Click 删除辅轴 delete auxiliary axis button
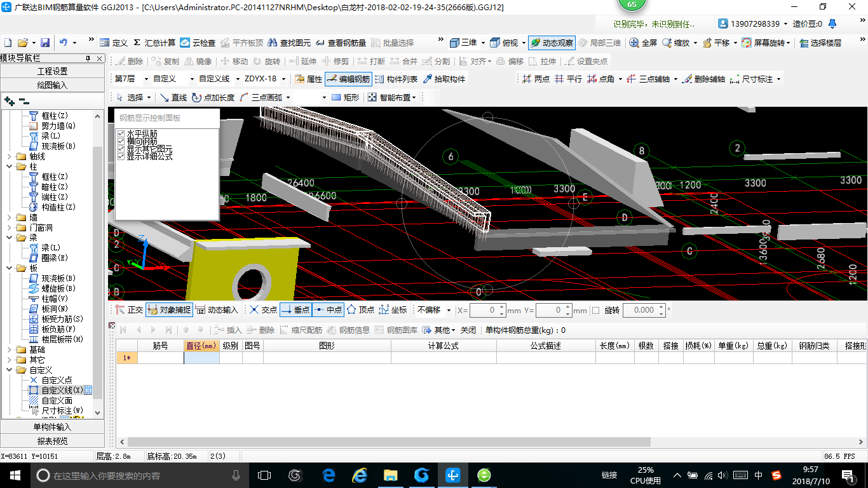Screen dimensions: 868x488 click(704, 79)
